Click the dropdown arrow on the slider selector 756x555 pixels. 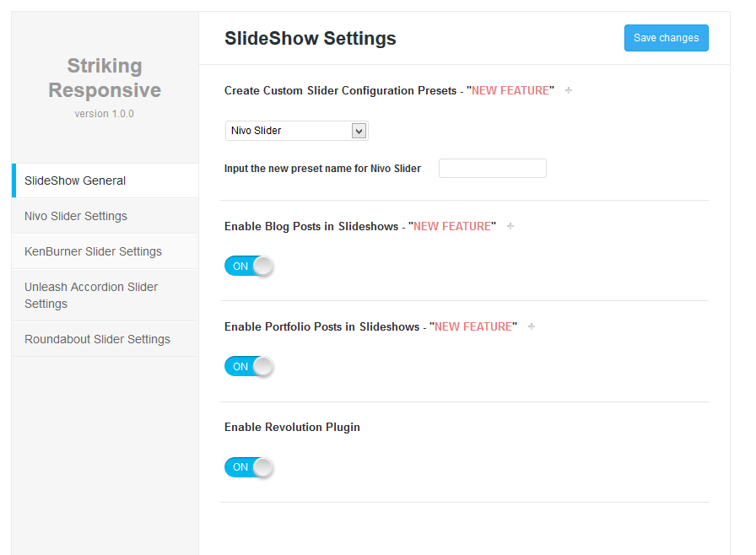coord(359,131)
